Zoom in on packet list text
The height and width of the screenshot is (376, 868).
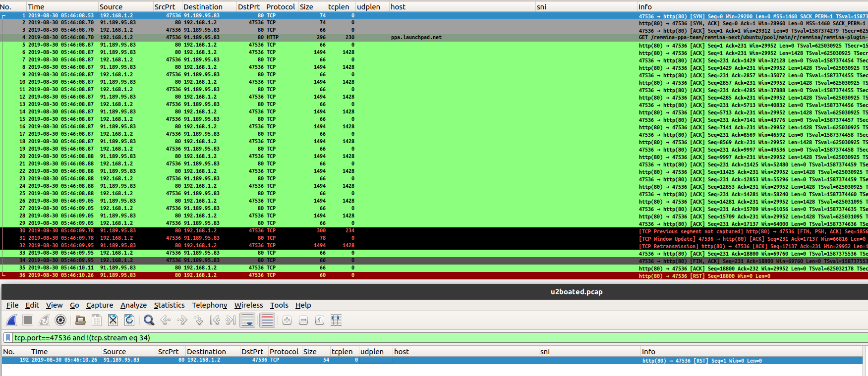point(287,321)
